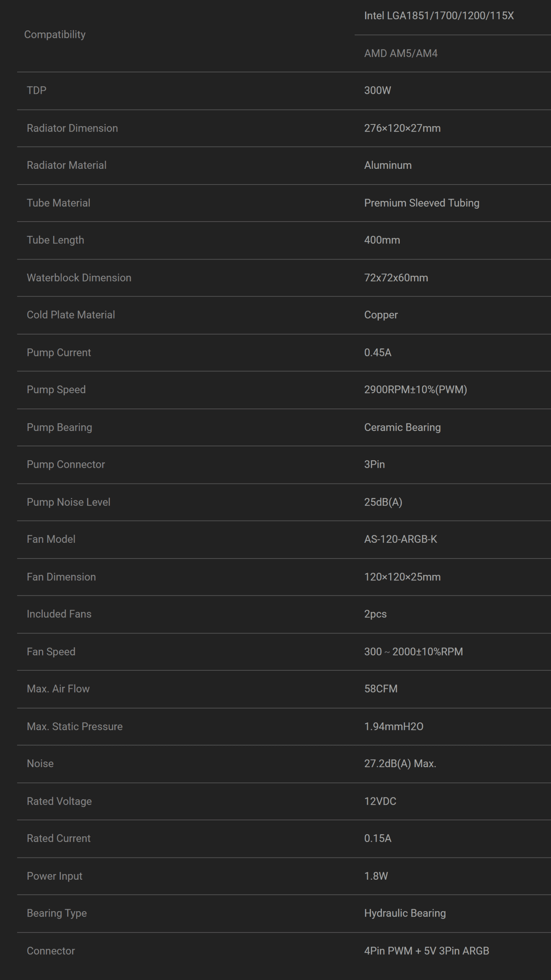This screenshot has width=551, height=980.
Task: Select the Radiator Dimension label
Action: pyautogui.click(x=72, y=128)
